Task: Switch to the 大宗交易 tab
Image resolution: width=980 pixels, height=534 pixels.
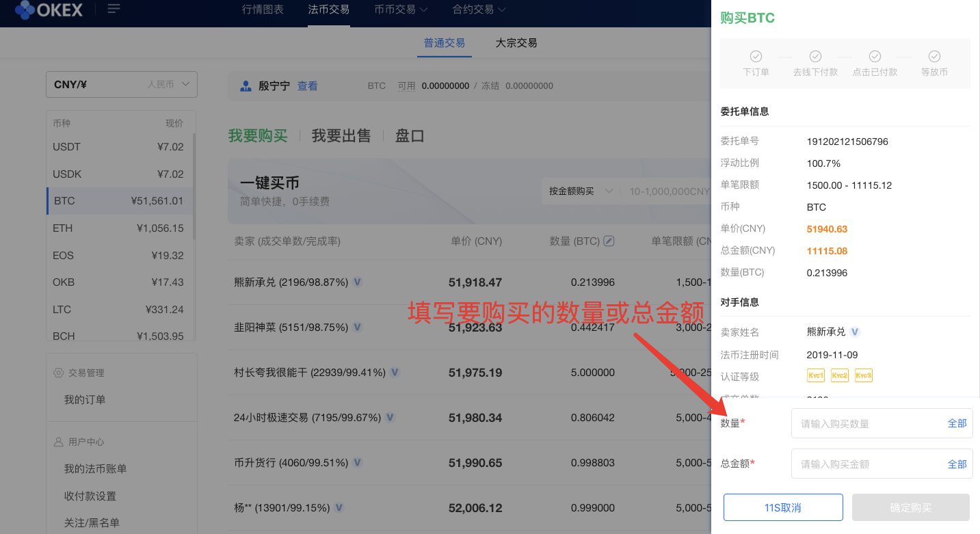Action: (516, 42)
